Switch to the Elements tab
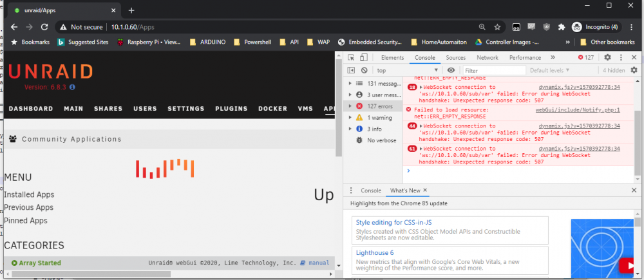This screenshot has width=644, height=280. click(392, 57)
